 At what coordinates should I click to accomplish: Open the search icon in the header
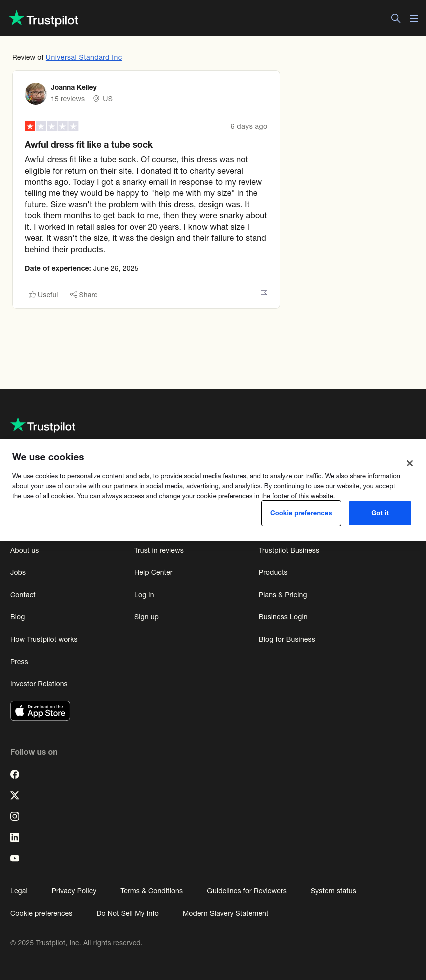396,18
